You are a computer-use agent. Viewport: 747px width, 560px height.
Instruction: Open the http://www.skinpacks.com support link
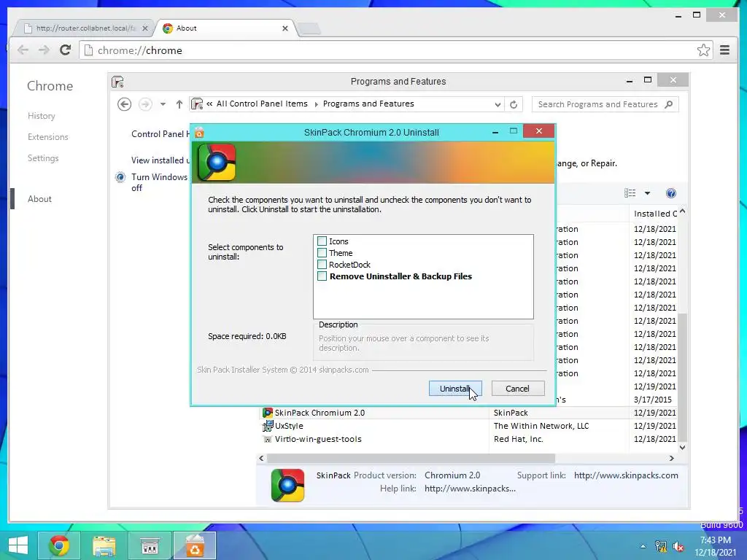click(626, 475)
